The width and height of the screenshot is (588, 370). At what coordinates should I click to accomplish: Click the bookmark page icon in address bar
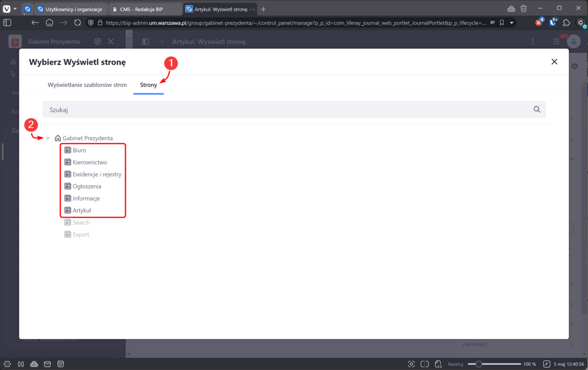coord(501,23)
